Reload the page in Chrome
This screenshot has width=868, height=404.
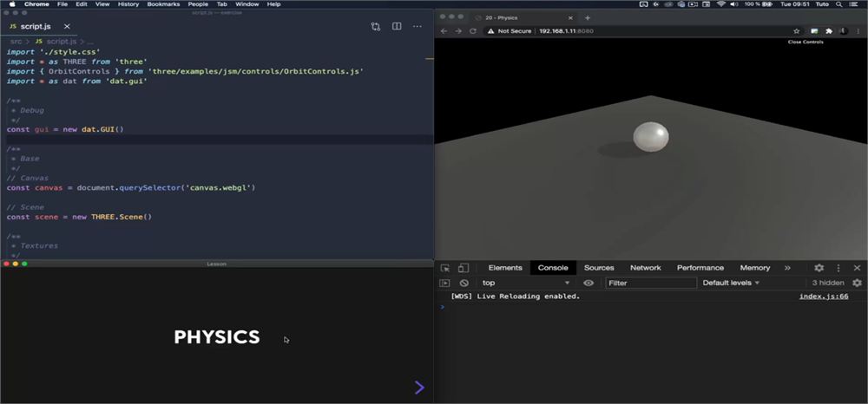pos(473,31)
